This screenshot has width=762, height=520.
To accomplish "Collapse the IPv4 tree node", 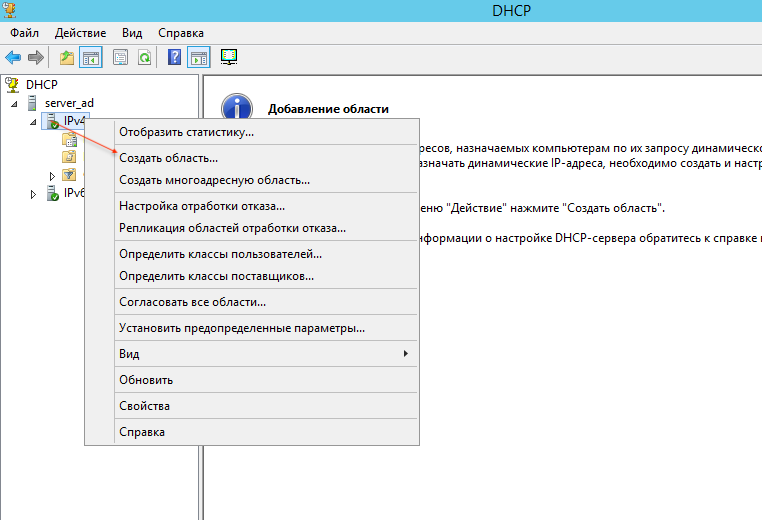I will pyautogui.click(x=33, y=122).
